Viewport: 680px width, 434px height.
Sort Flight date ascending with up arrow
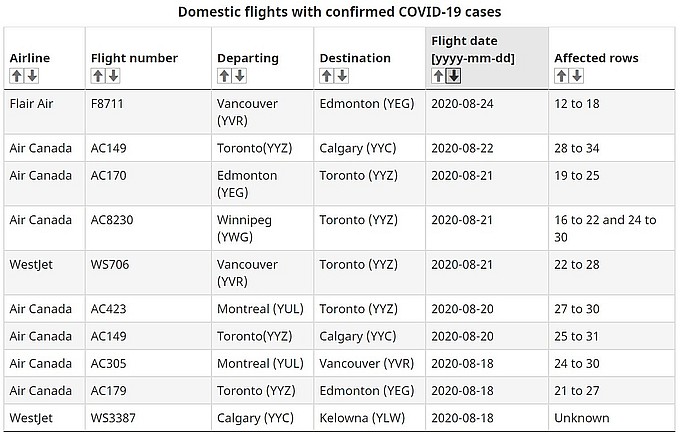click(438, 76)
